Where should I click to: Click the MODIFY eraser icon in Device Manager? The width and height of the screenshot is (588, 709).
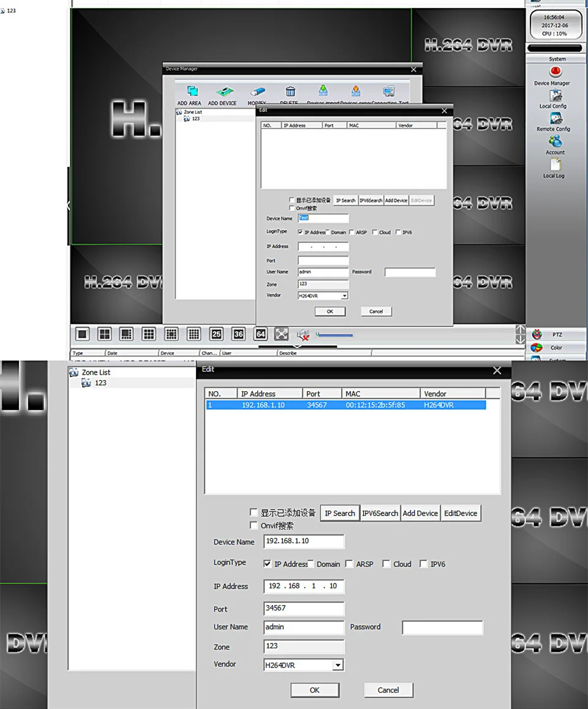click(x=257, y=91)
